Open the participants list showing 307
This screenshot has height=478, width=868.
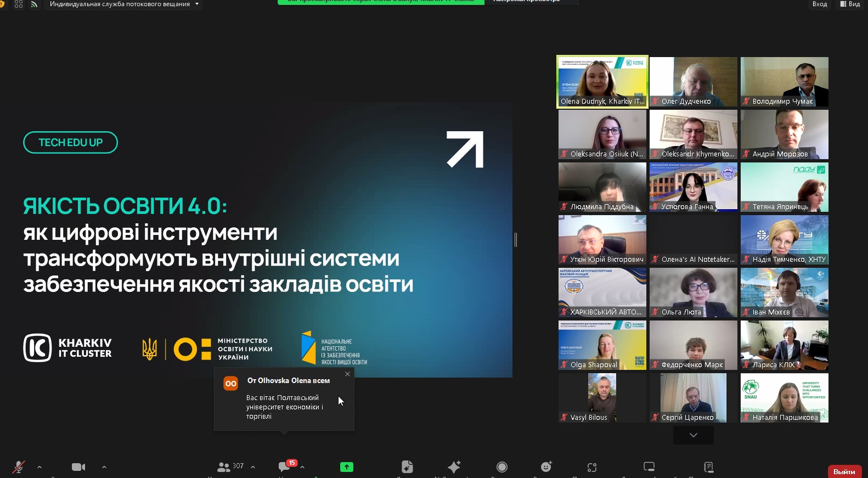click(230, 467)
